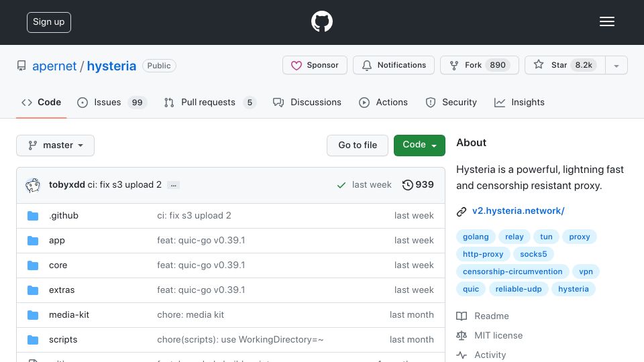Screen dimensions: 644x362
Task: Click the scripts folder icon
Action: [33, 340]
